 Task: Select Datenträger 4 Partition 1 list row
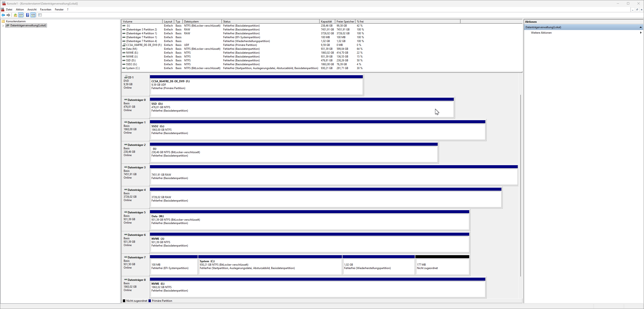point(243,33)
